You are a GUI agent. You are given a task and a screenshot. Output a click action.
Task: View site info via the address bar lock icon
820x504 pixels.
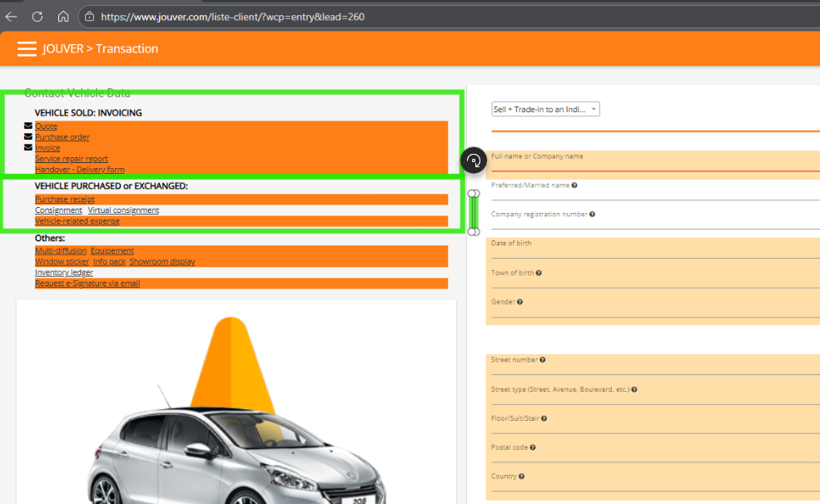pyautogui.click(x=89, y=17)
